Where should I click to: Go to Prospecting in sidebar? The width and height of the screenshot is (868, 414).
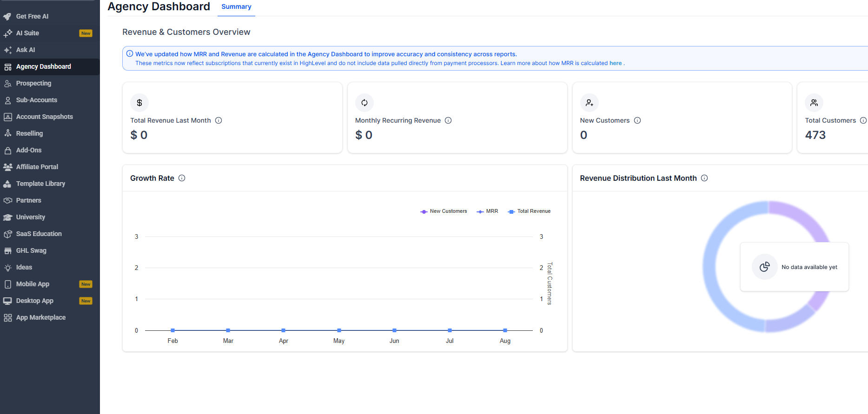click(50, 83)
